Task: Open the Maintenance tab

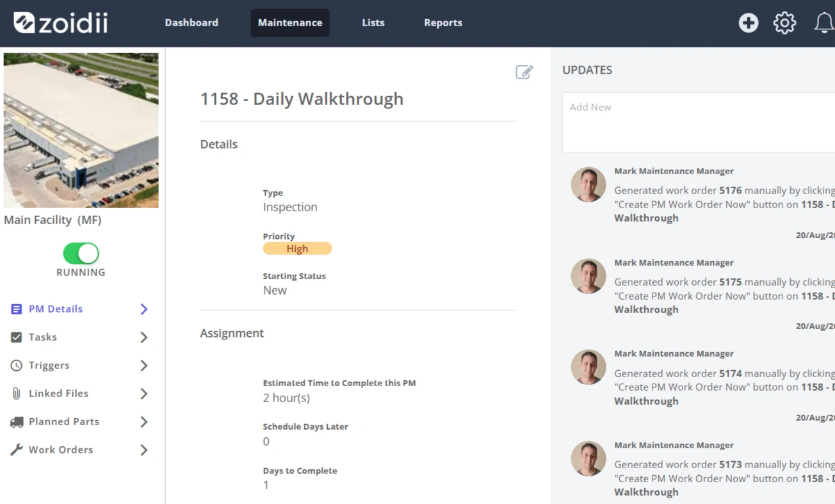Action: [x=290, y=22]
